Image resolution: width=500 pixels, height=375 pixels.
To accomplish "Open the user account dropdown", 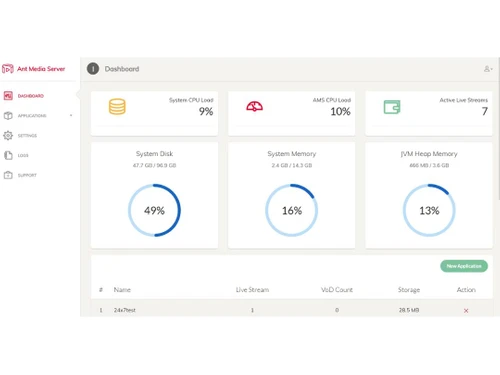I will pos(488,69).
